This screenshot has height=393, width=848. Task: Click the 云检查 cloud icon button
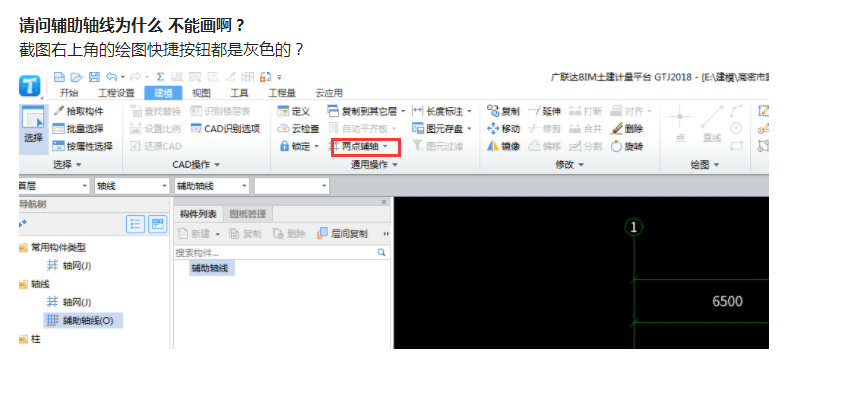[298, 129]
